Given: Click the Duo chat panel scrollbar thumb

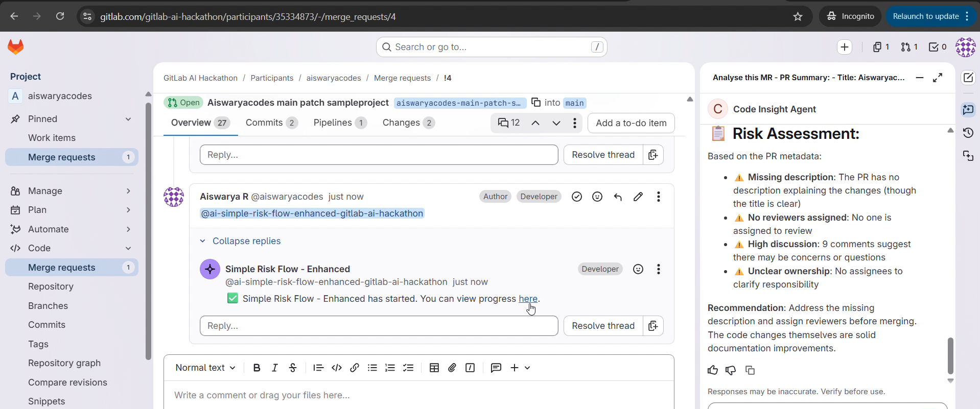Looking at the screenshot, I should [950, 355].
